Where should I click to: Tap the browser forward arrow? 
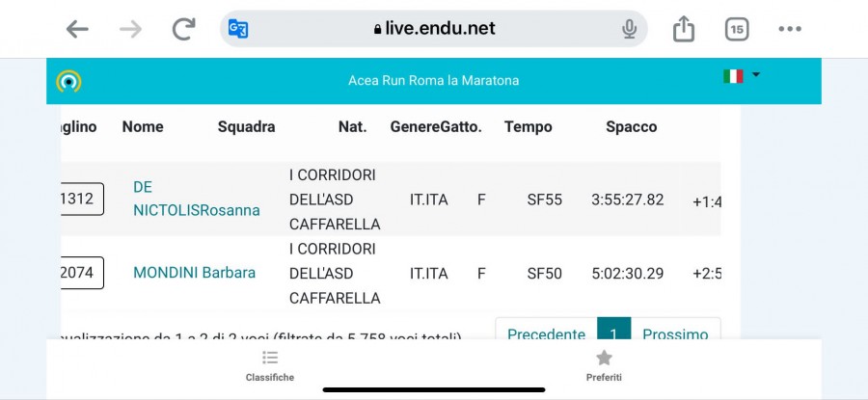point(130,29)
